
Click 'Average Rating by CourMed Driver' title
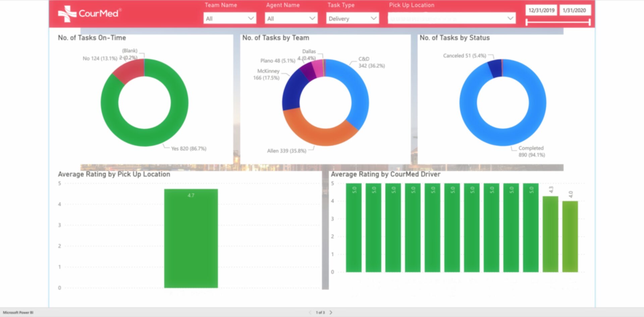pyautogui.click(x=386, y=174)
